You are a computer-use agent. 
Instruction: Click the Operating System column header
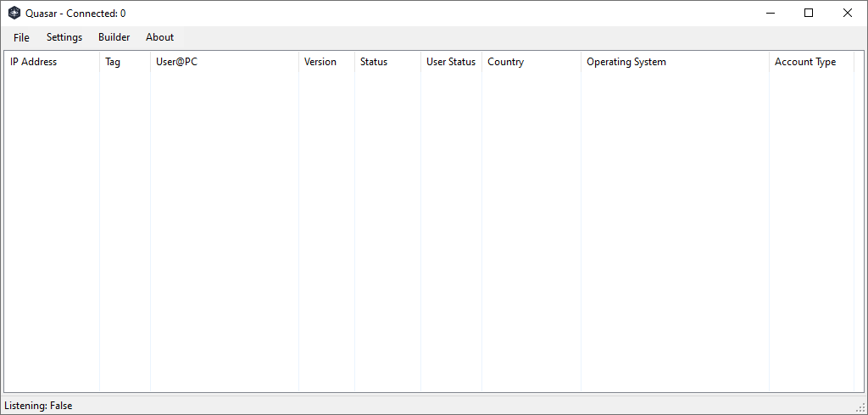[626, 62]
